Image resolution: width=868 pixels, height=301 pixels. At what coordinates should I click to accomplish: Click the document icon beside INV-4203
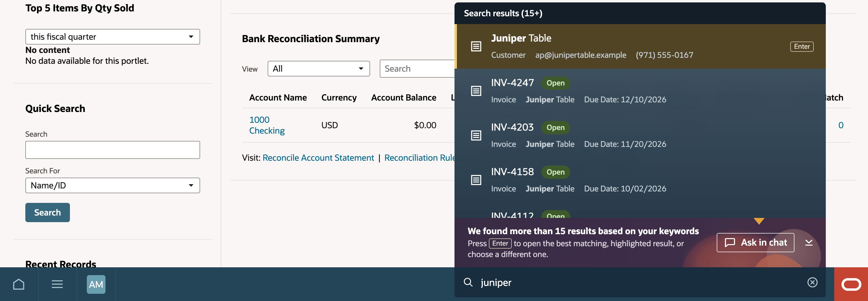pos(476,135)
